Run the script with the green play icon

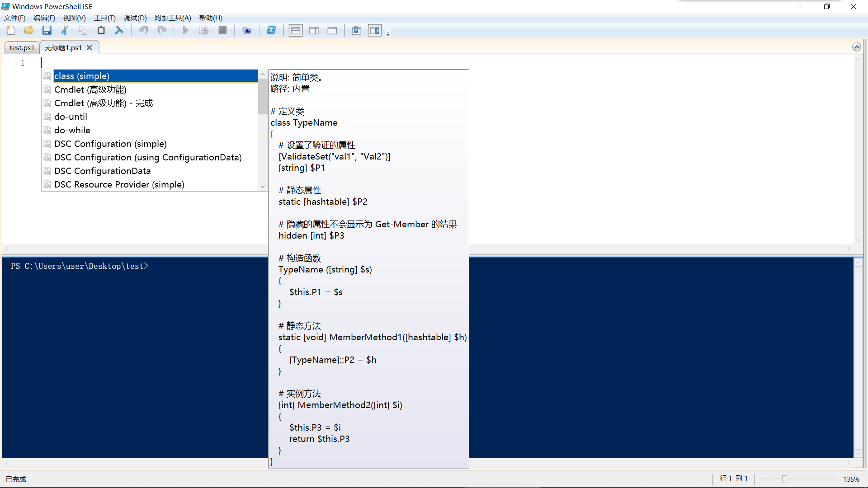(x=185, y=30)
